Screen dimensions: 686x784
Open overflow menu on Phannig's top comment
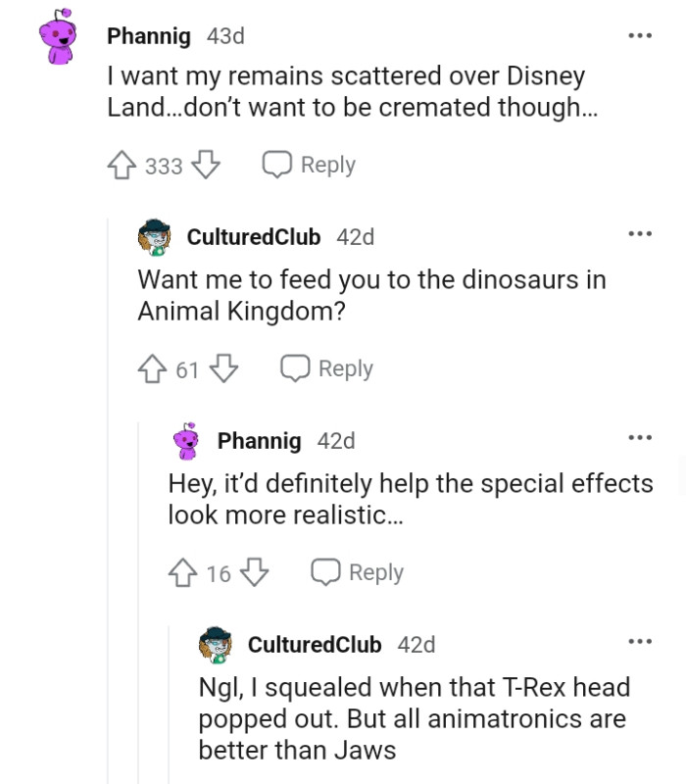(639, 34)
